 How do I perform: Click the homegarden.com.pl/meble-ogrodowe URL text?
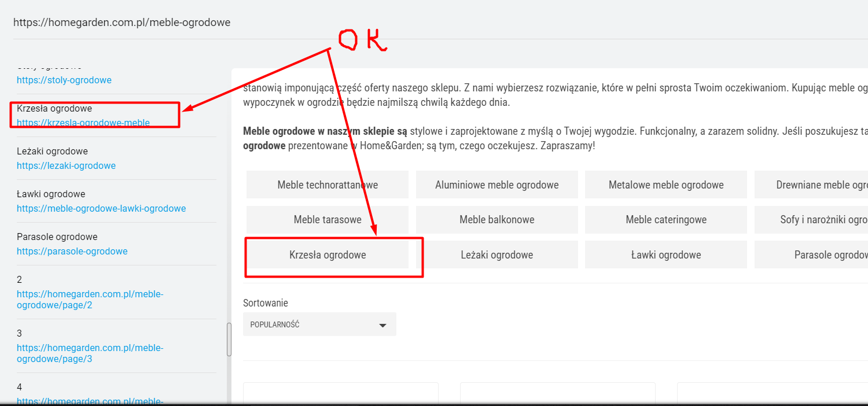pyautogui.click(x=122, y=23)
